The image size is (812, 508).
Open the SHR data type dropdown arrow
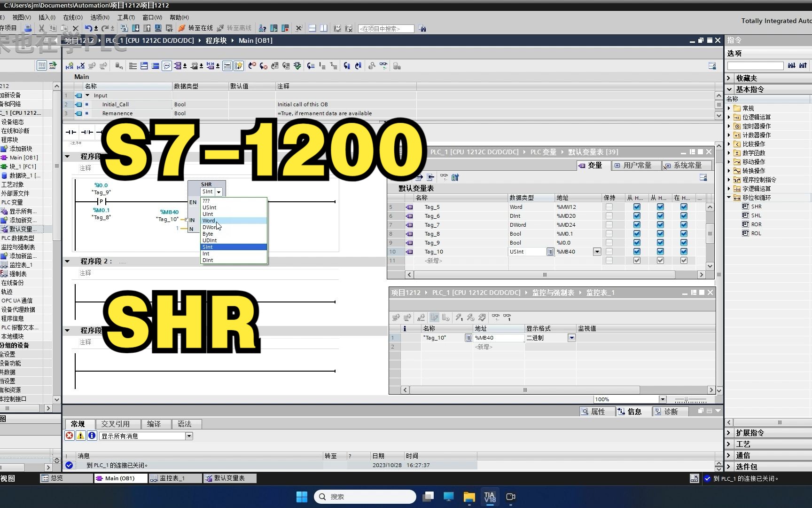pos(219,192)
